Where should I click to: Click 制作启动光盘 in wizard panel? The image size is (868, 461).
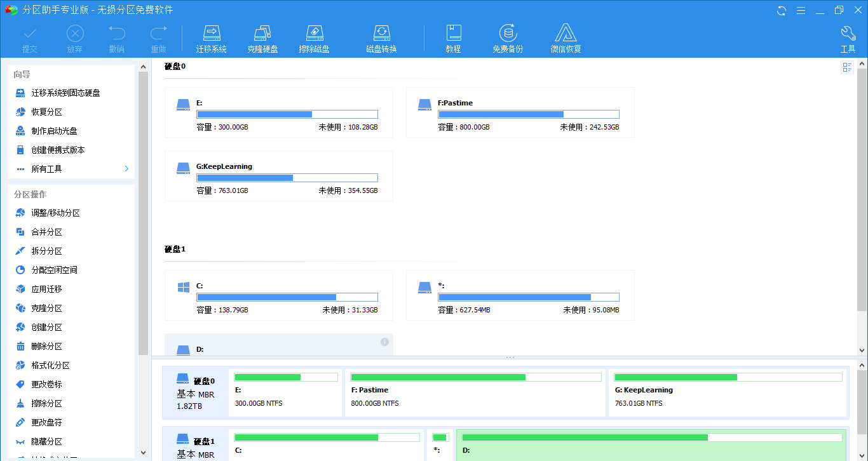click(x=54, y=131)
